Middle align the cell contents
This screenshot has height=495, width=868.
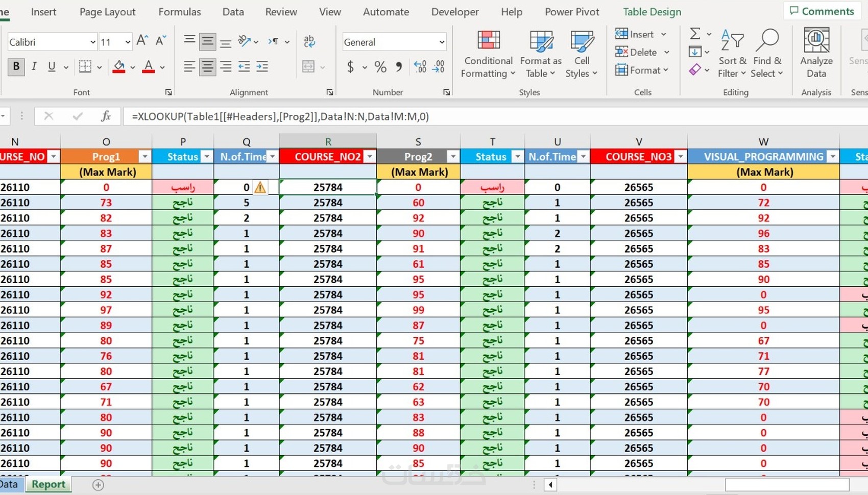207,41
